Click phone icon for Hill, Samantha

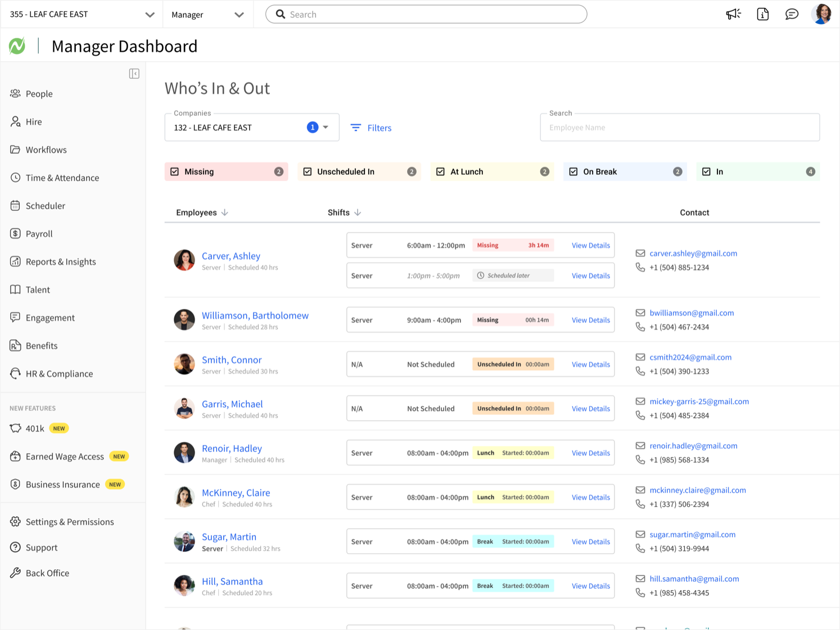[x=640, y=592]
